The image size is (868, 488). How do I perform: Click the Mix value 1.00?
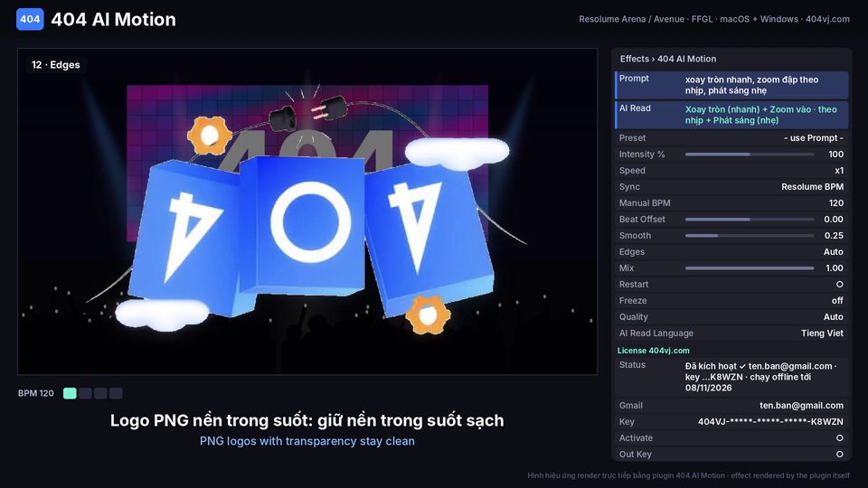(835, 268)
